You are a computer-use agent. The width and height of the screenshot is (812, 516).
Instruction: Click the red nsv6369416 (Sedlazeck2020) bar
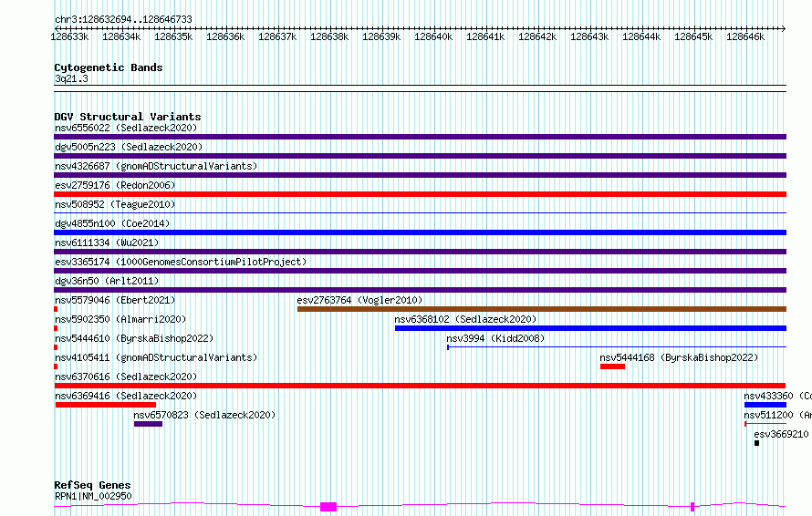(x=106, y=405)
